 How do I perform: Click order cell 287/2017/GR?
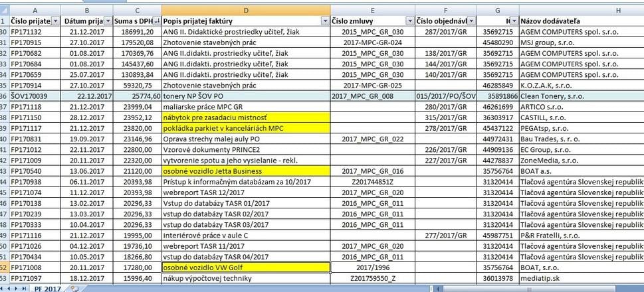point(445,32)
